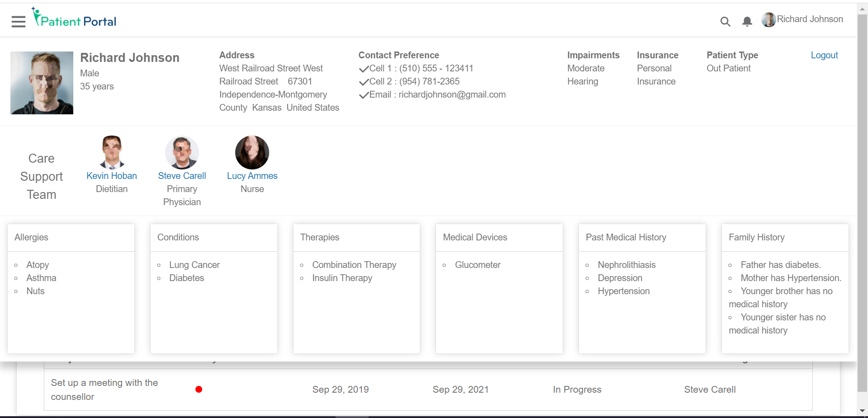
Task: Open search with the magnifier icon
Action: click(x=725, y=21)
